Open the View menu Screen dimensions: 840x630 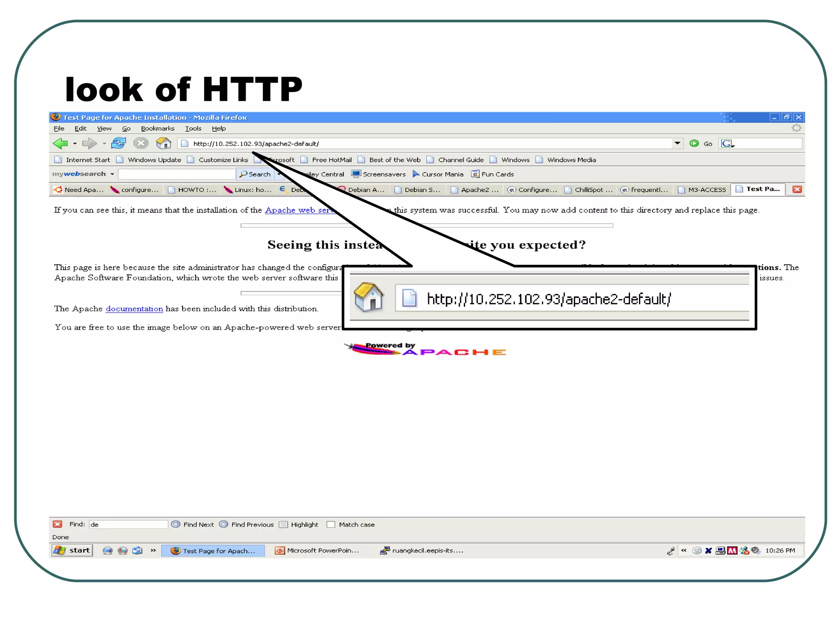(104, 128)
